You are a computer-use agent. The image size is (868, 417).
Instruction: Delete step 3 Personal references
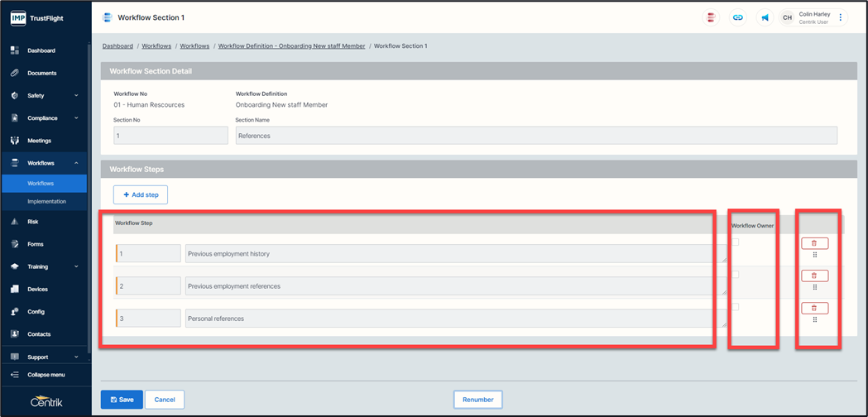[814, 308]
